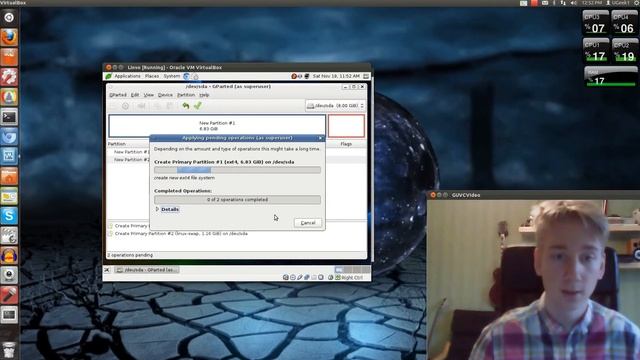Open guest Places menu
Image resolution: width=640 pixels, height=360 pixels.
point(152,76)
